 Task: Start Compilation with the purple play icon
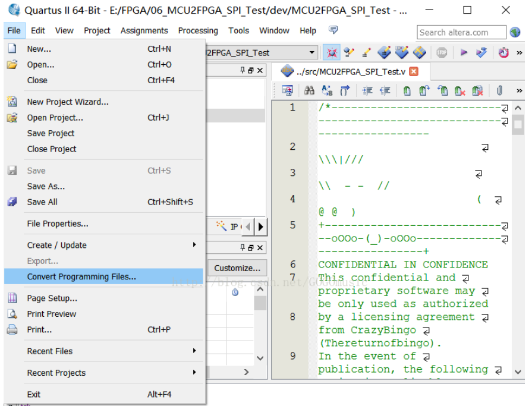tap(464, 52)
